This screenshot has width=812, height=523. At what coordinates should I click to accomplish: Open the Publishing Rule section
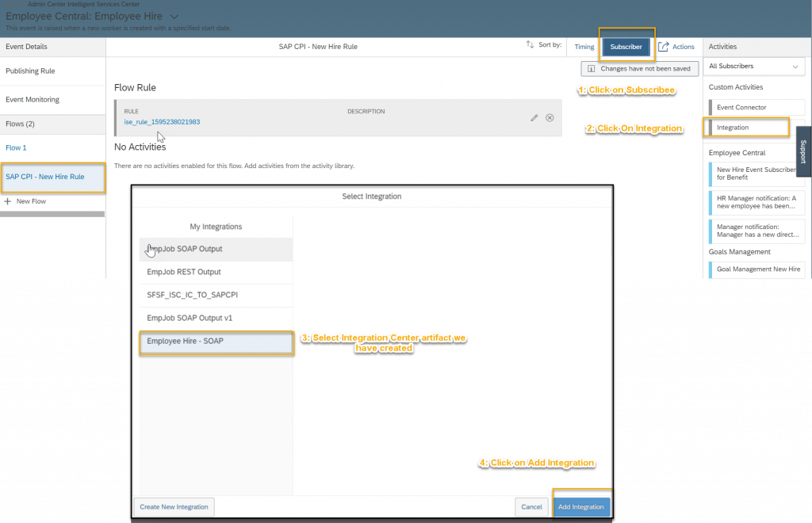(53, 71)
